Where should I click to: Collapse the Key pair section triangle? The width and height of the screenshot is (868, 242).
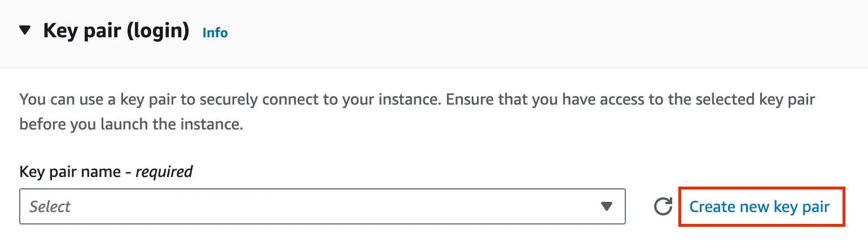click(25, 31)
